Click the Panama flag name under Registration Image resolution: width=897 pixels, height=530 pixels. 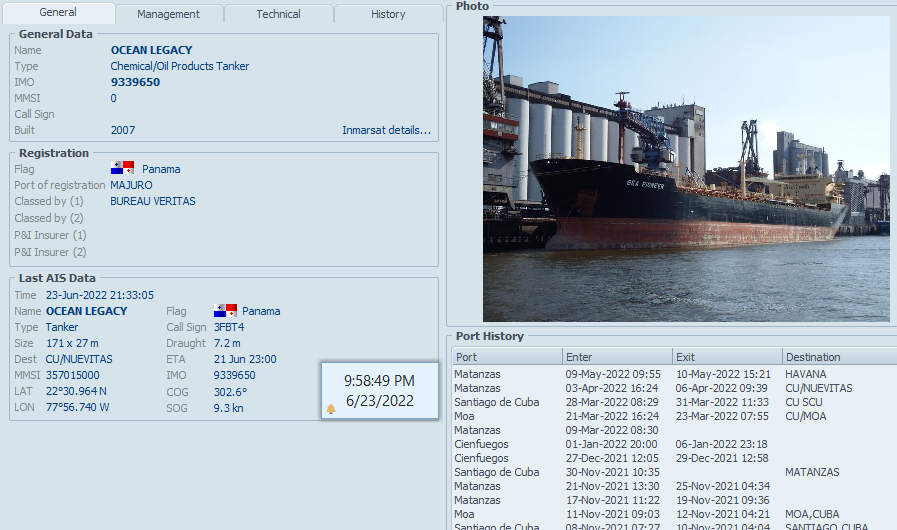161,169
